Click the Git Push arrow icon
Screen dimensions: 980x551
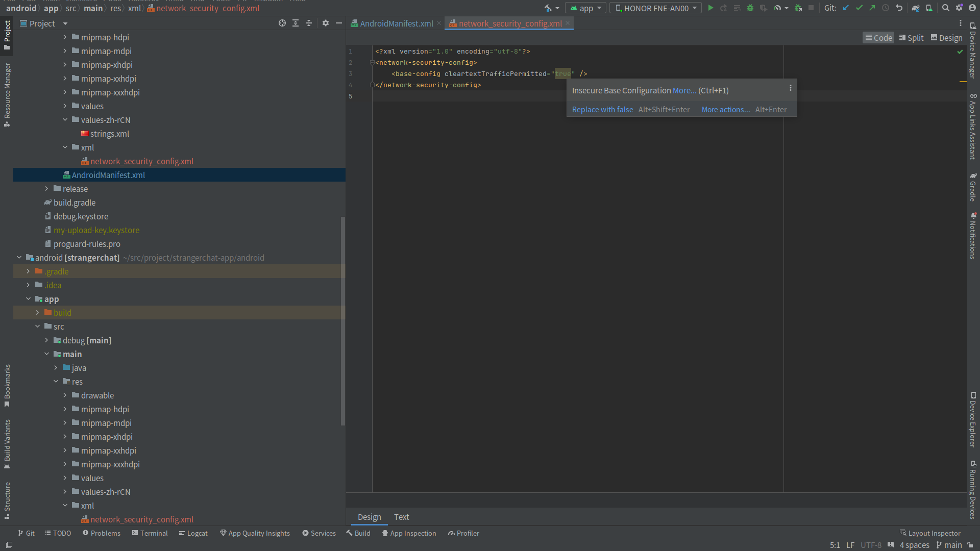pos(872,8)
